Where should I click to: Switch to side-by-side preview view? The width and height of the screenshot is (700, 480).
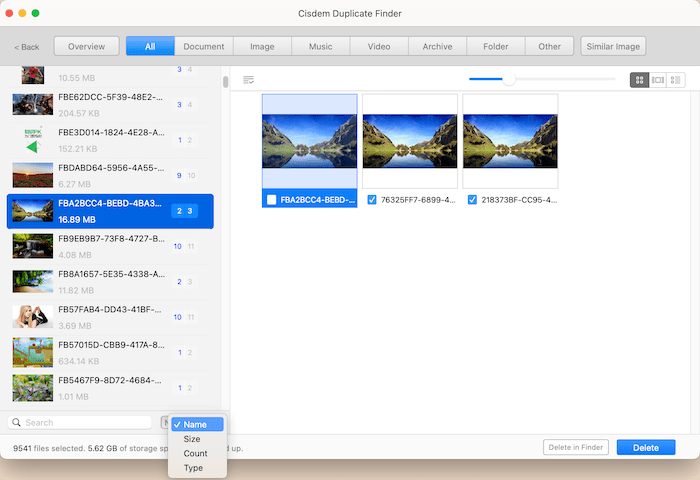tap(657, 79)
